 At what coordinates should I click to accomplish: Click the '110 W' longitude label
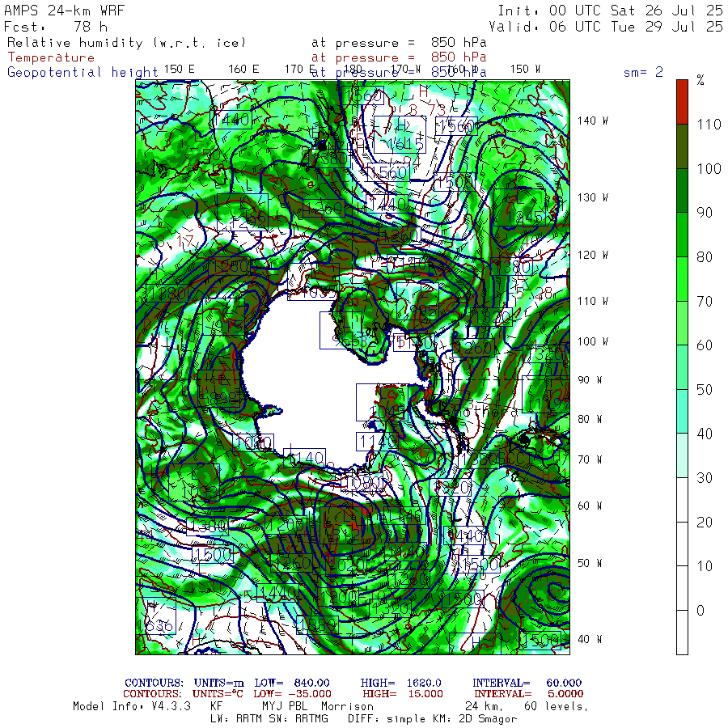593,301
